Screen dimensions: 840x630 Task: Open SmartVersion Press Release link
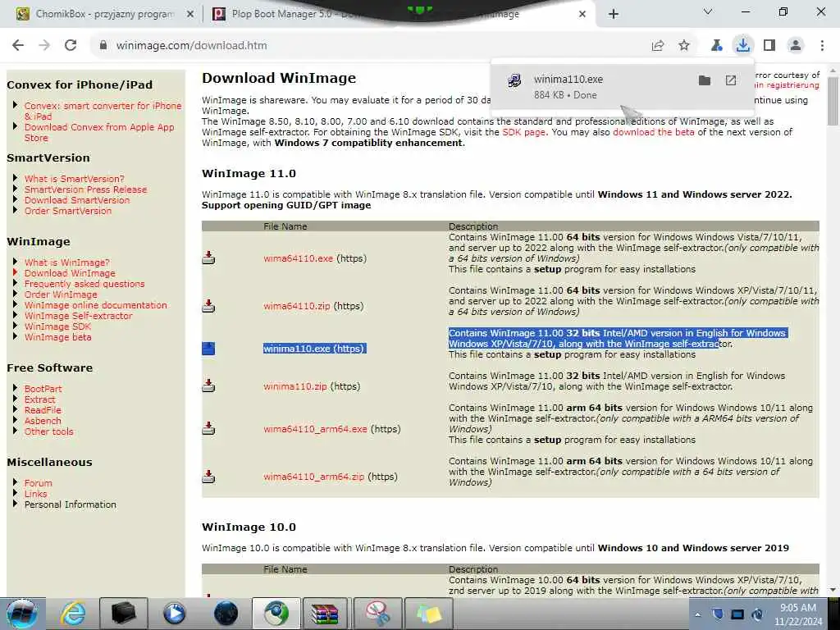tap(85, 189)
